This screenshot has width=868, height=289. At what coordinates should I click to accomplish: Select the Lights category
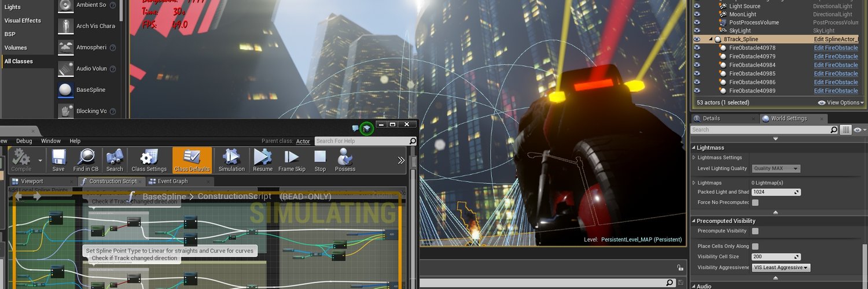click(x=13, y=7)
